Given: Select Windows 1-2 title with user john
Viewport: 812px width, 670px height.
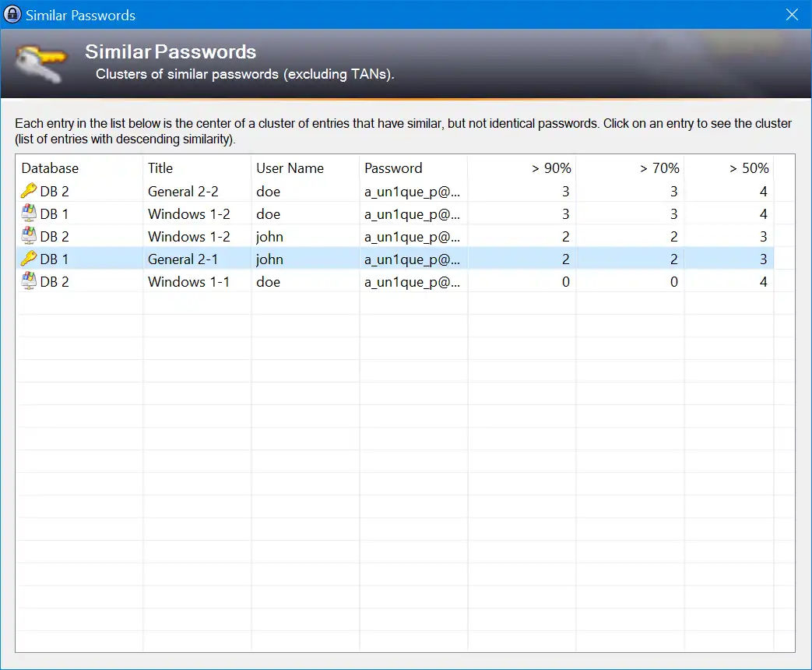Looking at the screenshot, I should pos(188,236).
